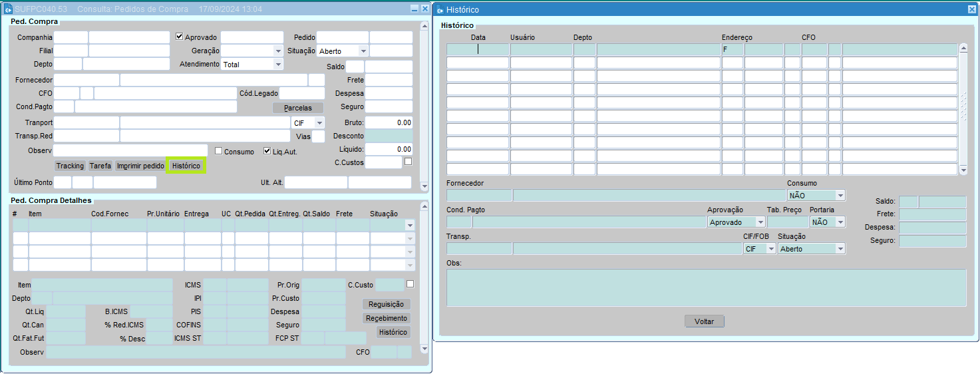Click the Histórico window title icon

tap(440, 10)
